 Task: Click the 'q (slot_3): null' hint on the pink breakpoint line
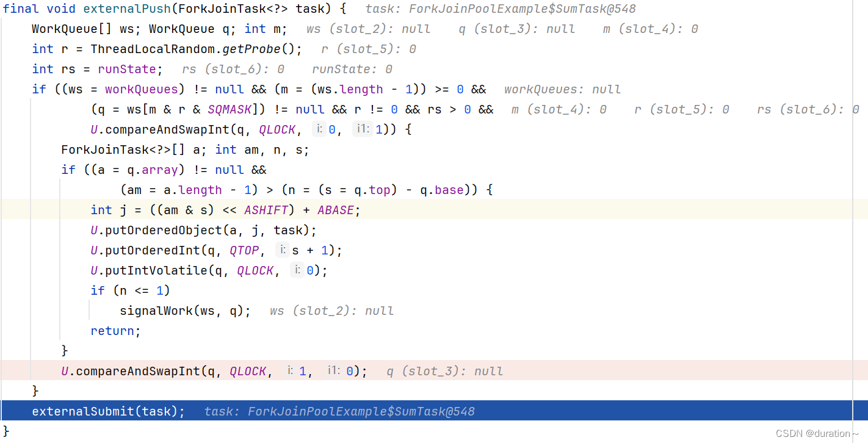[445, 371]
